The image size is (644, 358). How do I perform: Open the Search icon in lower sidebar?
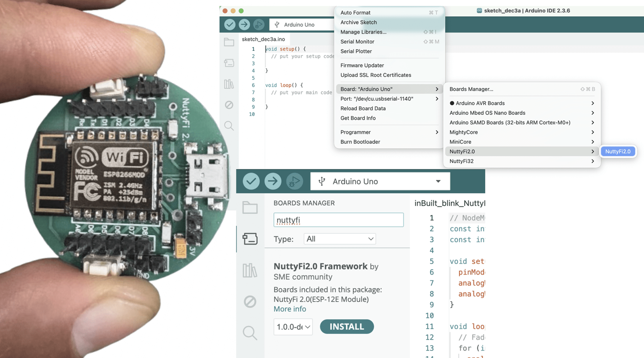[x=250, y=333]
